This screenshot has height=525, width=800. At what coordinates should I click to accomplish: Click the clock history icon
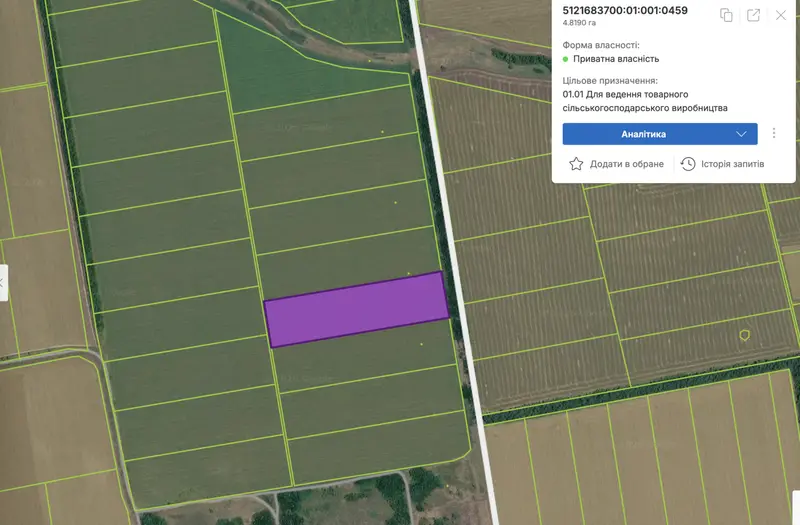coord(688,164)
